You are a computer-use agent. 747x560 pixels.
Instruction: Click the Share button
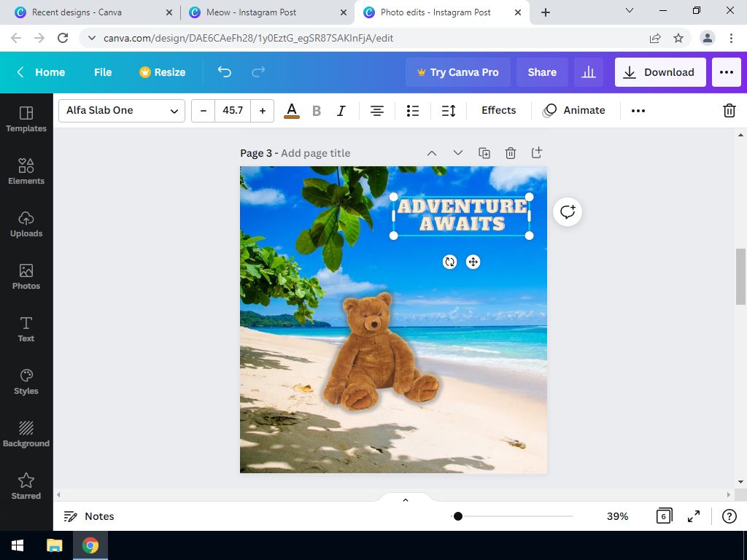tap(542, 72)
